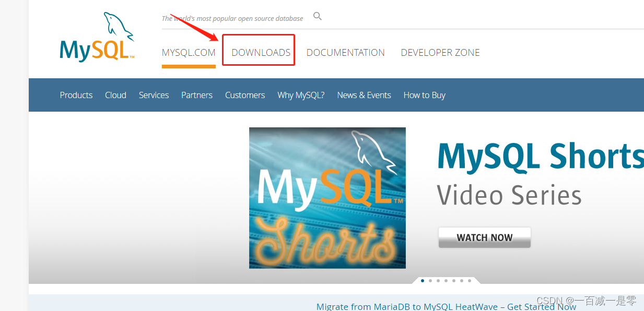Click the MySQL dolphin logo
This screenshot has height=311, width=644.
pos(97,37)
